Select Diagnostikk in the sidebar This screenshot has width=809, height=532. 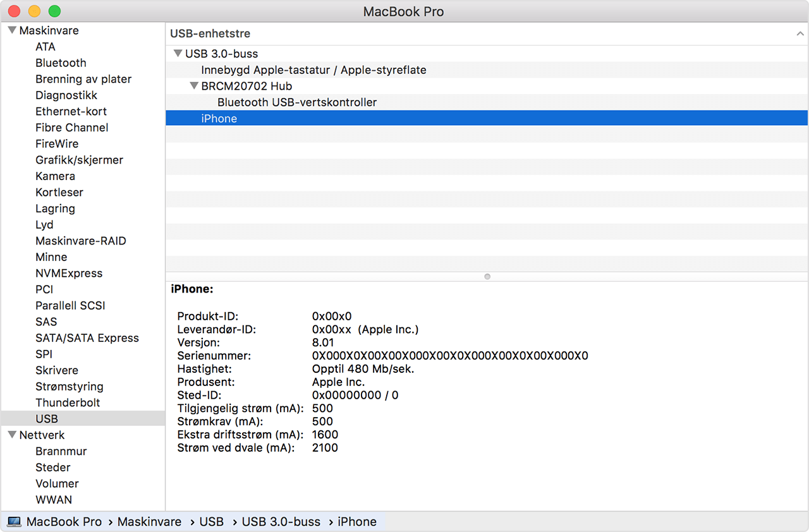point(66,95)
